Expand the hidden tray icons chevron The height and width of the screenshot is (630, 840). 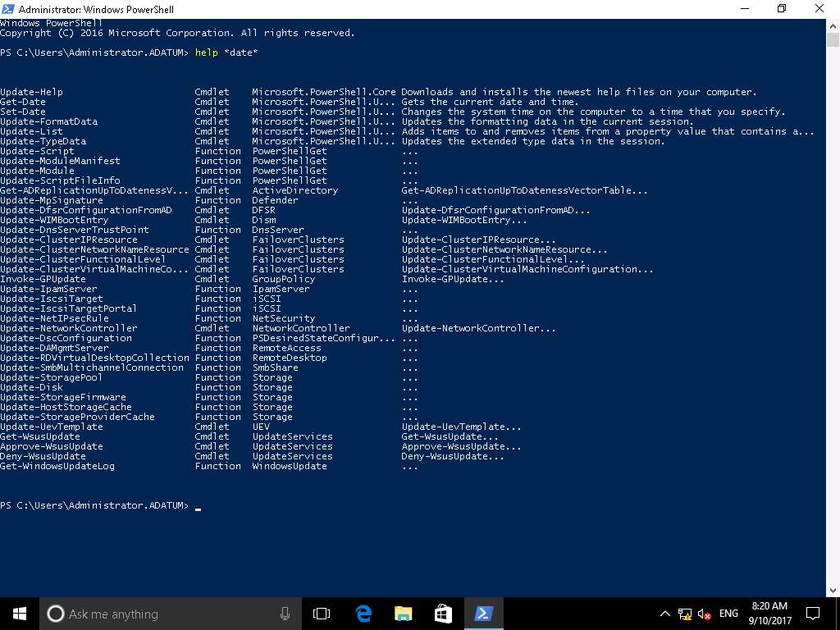[x=665, y=614]
